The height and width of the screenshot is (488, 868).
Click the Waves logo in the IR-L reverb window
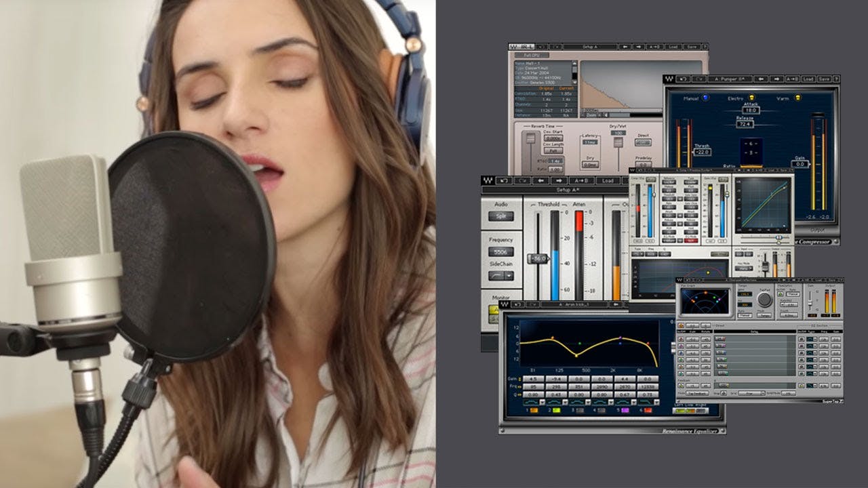513,47
